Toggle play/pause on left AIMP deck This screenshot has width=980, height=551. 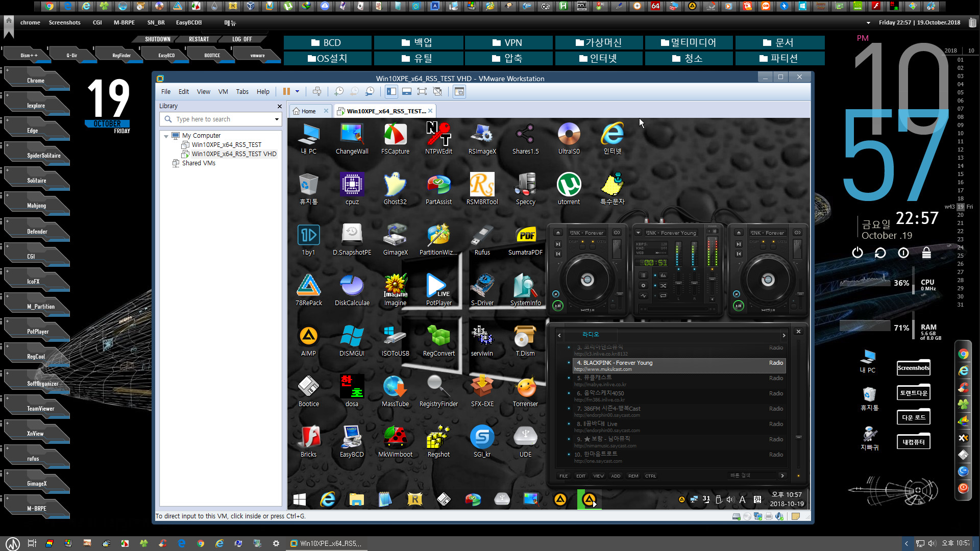click(x=558, y=306)
